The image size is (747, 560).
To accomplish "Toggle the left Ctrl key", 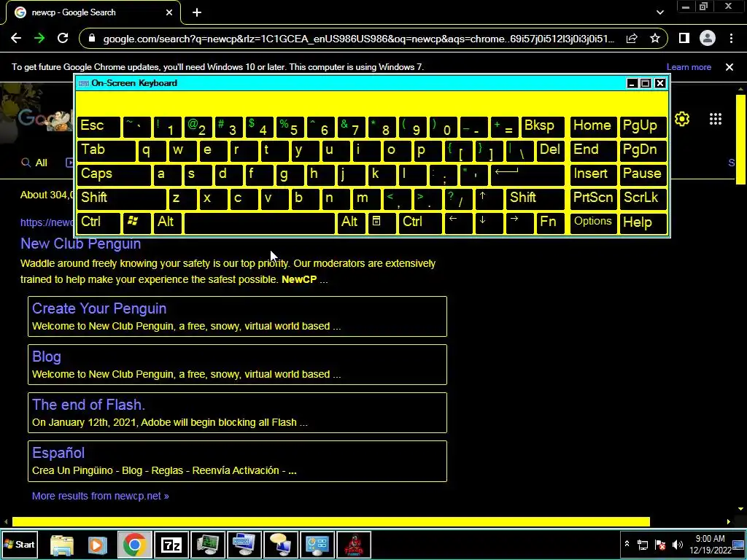I will click(98, 222).
